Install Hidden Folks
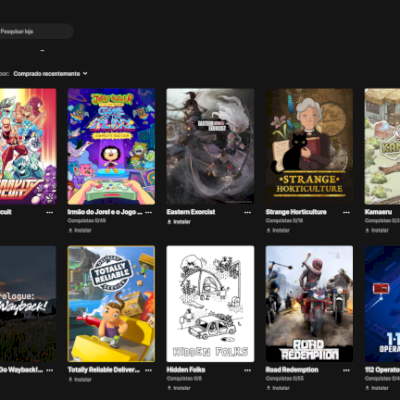This screenshot has height=400, width=400. click(x=179, y=388)
